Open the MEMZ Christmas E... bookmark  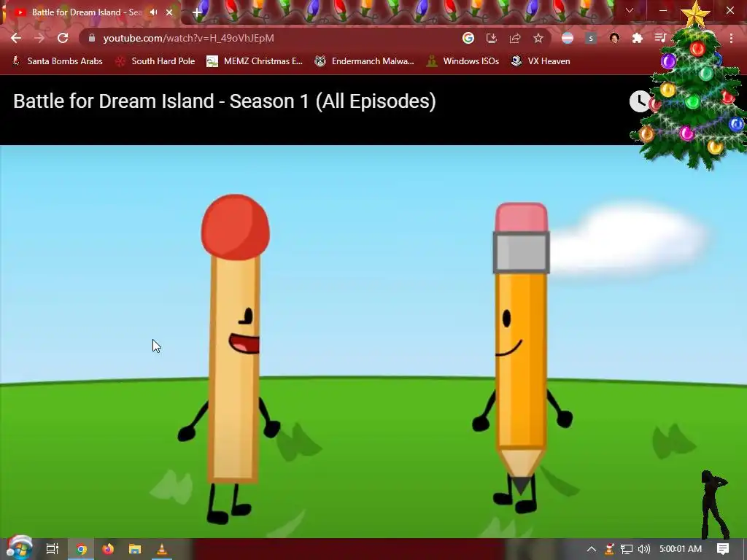pos(255,61)
